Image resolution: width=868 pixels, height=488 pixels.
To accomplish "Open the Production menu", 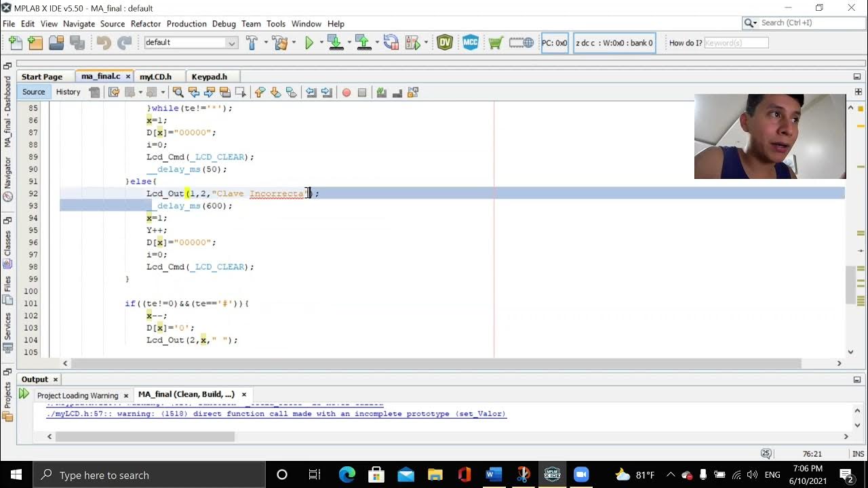I will point(186,24).
